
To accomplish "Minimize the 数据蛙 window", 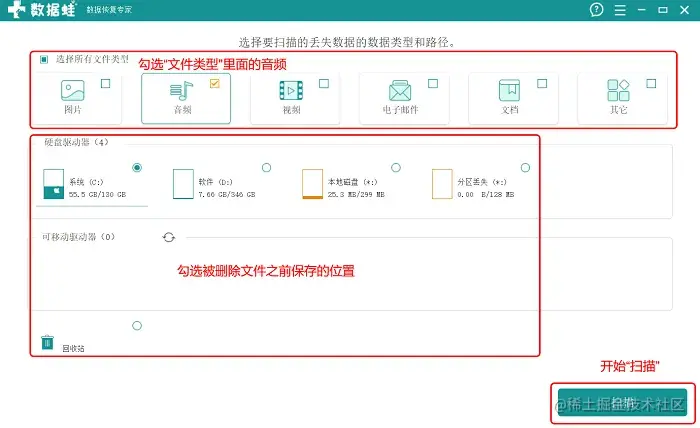I will tap(642, 10).
